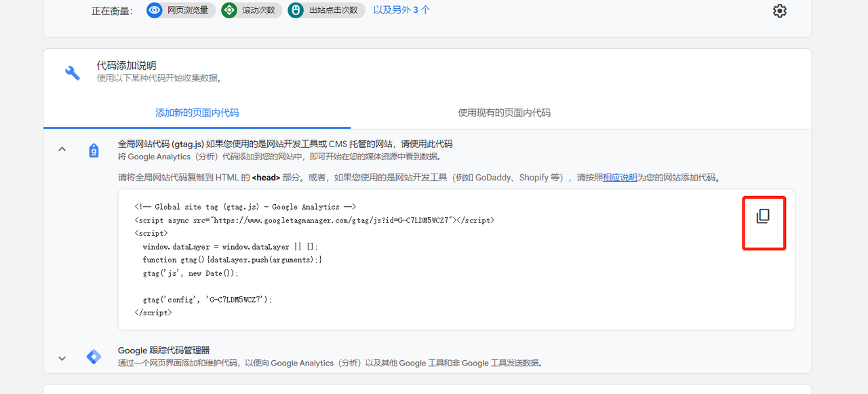The image size is (868, 394).
Task: Open the 相应说明 link
Action: 620,178
